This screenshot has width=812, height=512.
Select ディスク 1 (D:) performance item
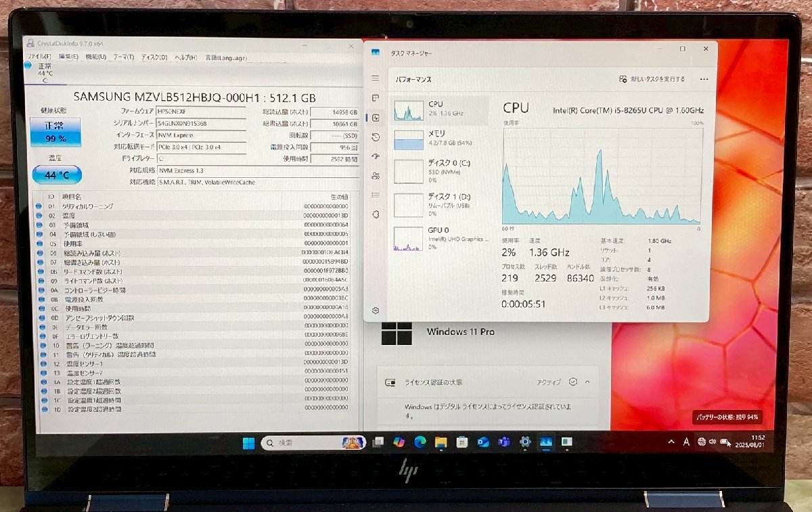441,205
